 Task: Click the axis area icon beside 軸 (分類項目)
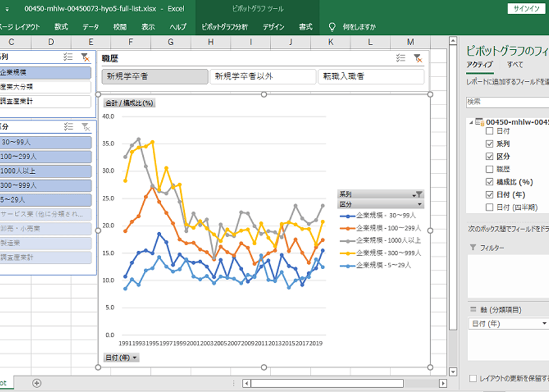point(473,309)
